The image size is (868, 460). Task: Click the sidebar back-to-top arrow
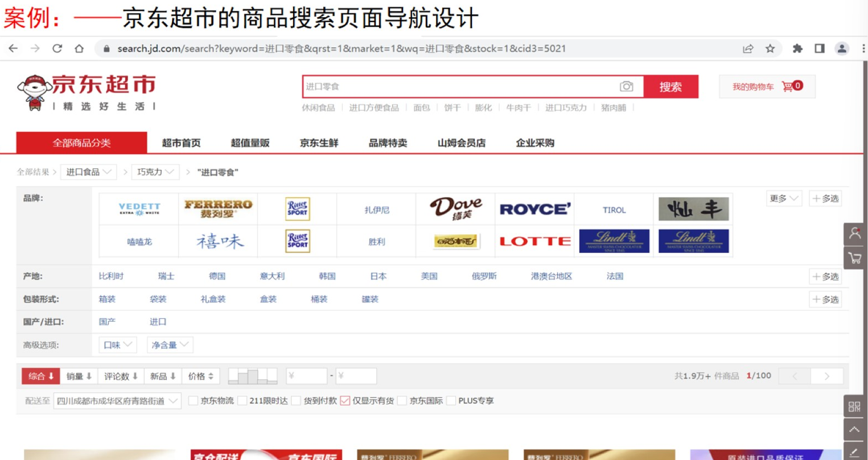(855, 430)
